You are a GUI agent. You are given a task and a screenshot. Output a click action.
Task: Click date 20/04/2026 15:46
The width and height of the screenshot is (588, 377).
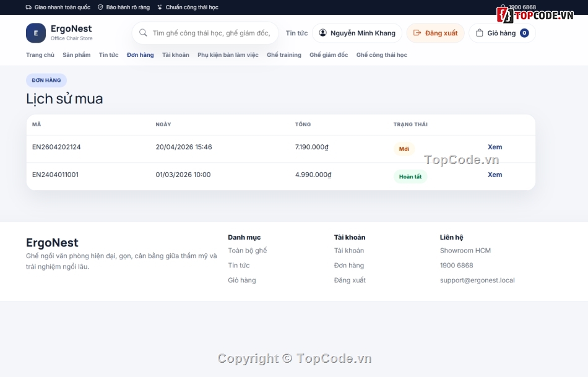184,147
